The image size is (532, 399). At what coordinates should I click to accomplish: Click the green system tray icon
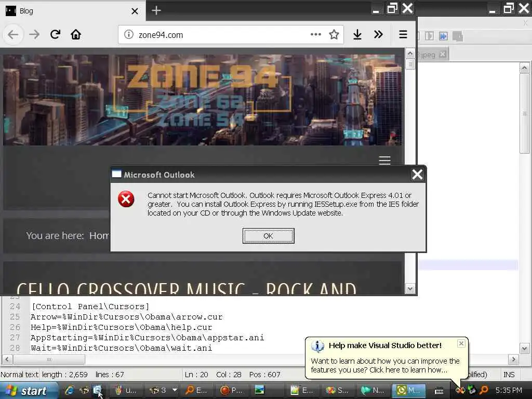(472, 391)
